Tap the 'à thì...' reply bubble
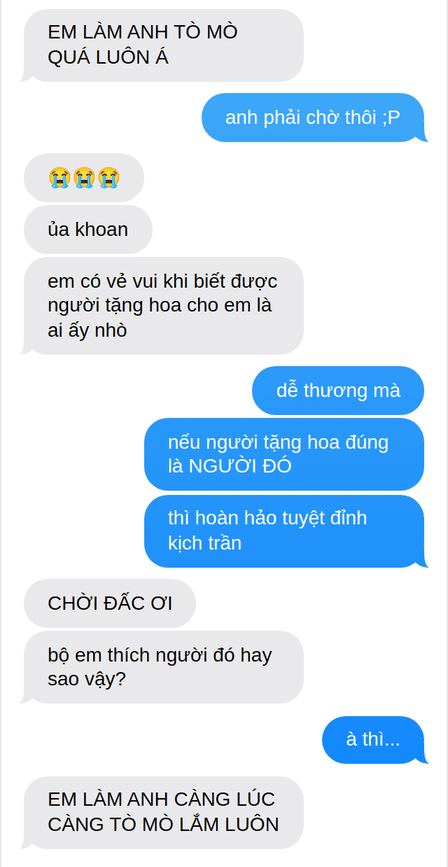This screenshot has width=448, height=867. click(374, 740)
